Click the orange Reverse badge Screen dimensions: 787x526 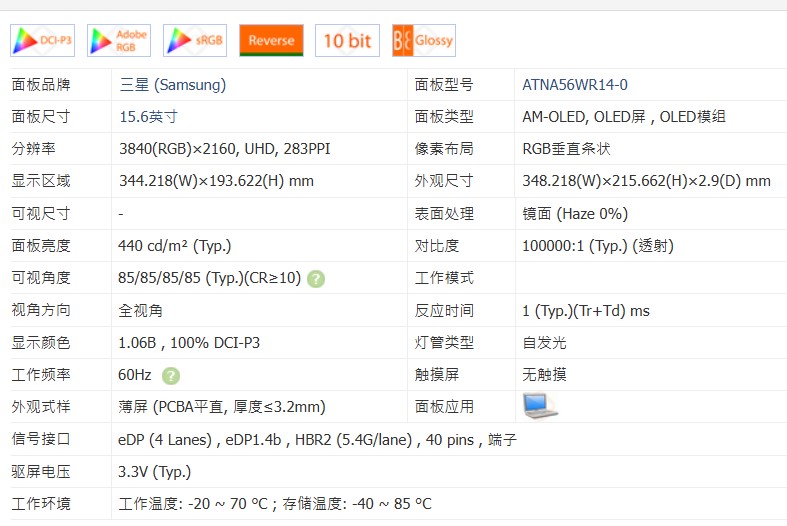[271, 40]
